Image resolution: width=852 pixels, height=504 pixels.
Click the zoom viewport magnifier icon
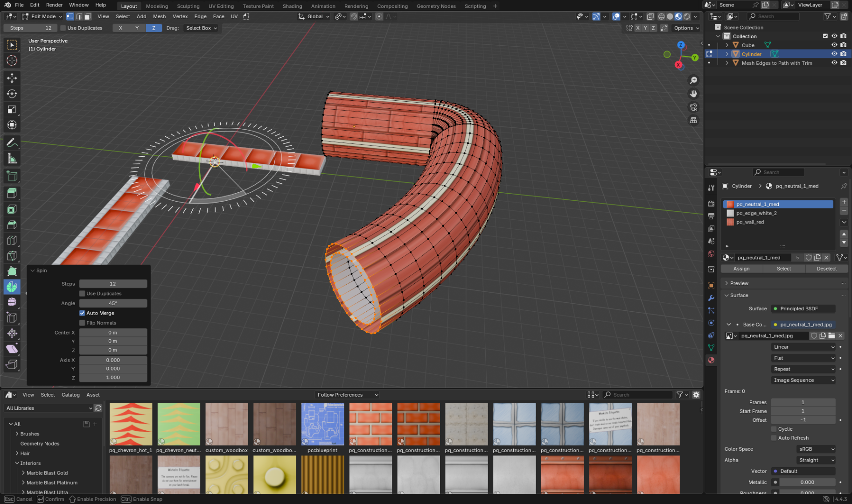(x=693, y=81)
